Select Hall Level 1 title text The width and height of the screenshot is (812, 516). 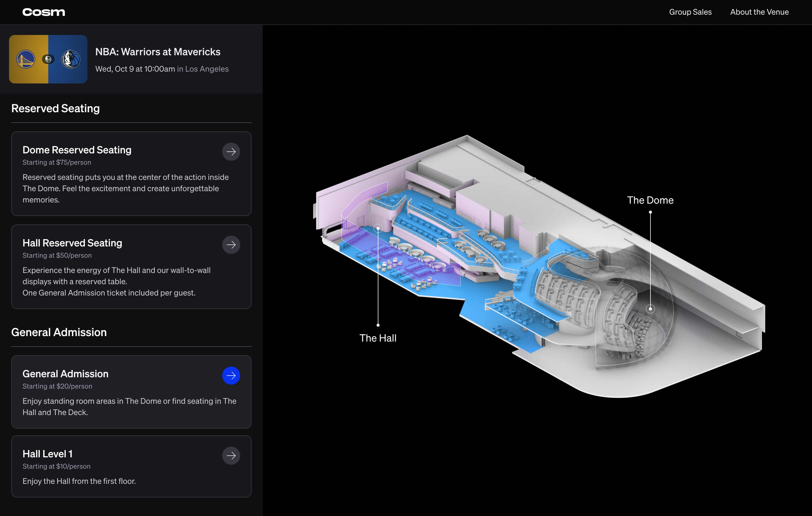[48, 454]
